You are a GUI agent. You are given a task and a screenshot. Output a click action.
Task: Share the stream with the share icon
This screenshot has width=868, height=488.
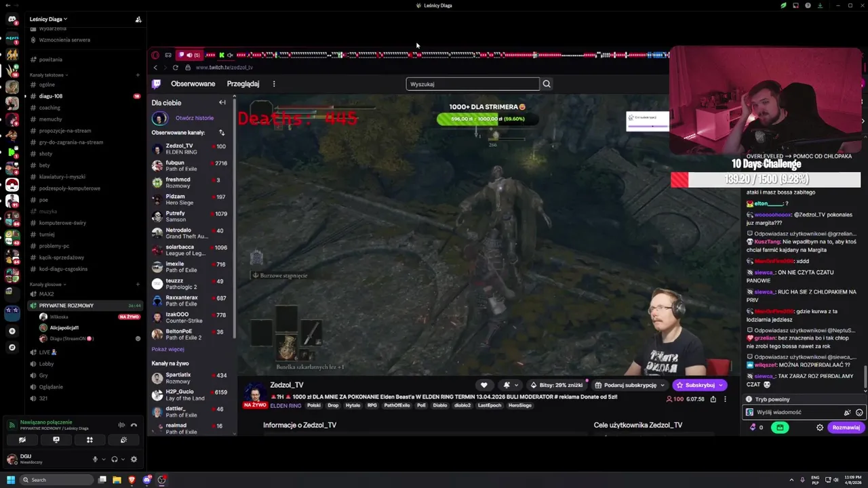coord(713,399)
